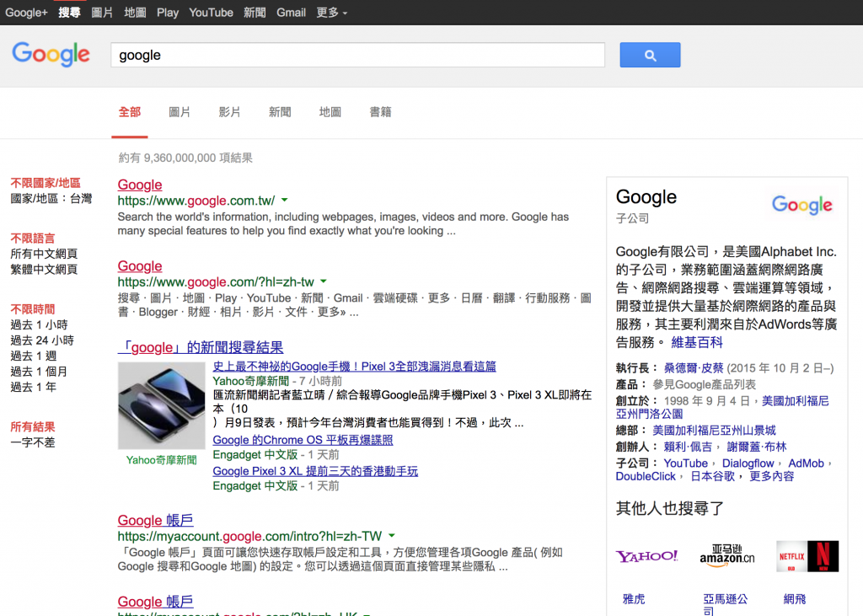
Task: Filter to 繁體中文網頁
Action: click(x=44, y=269)
